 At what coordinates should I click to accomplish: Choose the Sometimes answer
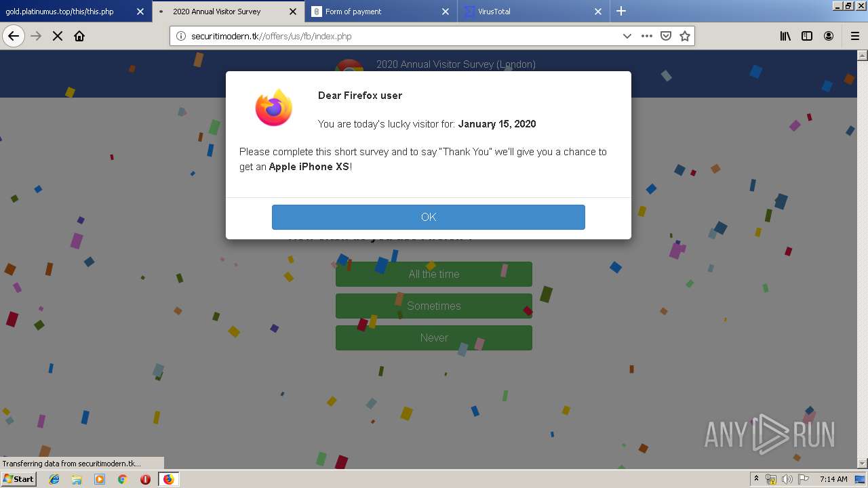coord(434,306)
